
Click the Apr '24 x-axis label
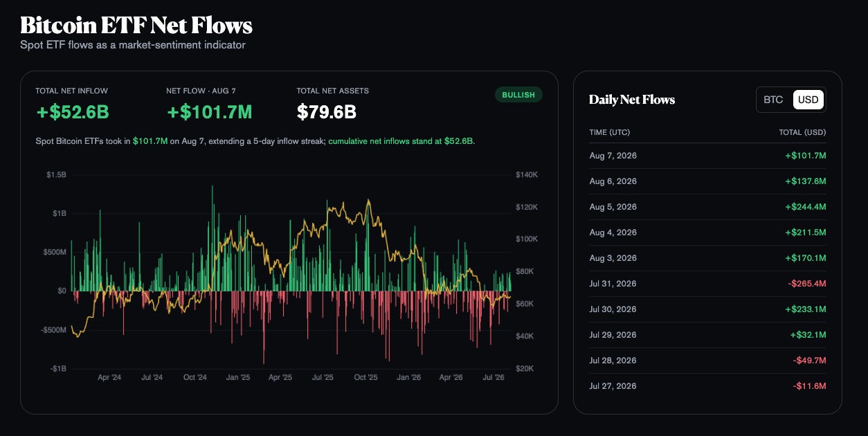pyautogui.click(x=109, y=378)
